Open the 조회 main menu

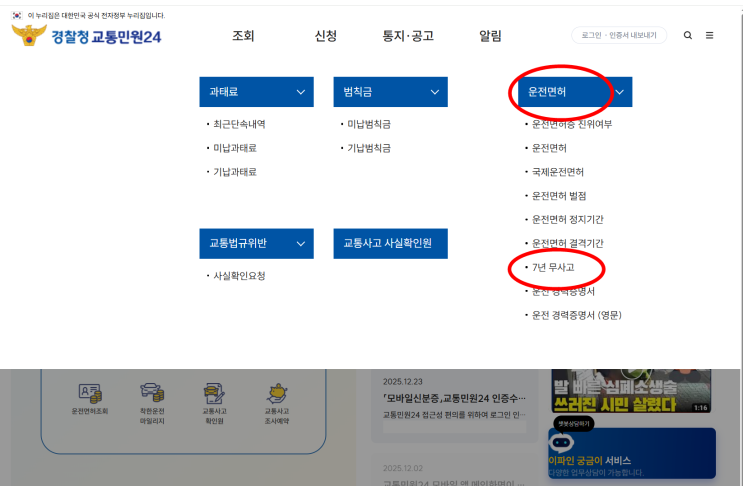click(243, 36)
